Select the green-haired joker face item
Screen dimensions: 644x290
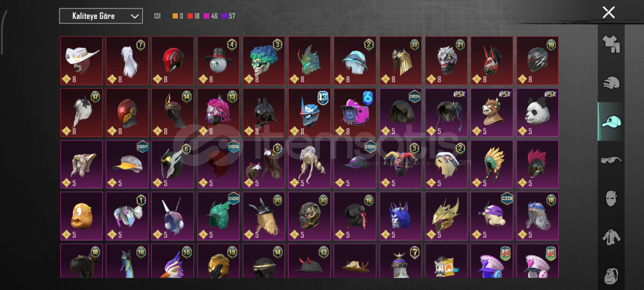point(264,61)
